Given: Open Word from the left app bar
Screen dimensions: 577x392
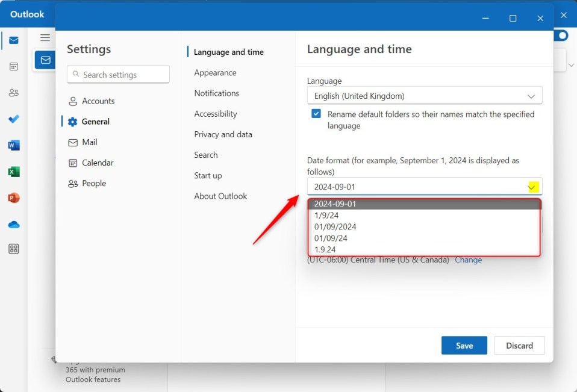Looking at the screenshot, I should (x=13, y=145).
